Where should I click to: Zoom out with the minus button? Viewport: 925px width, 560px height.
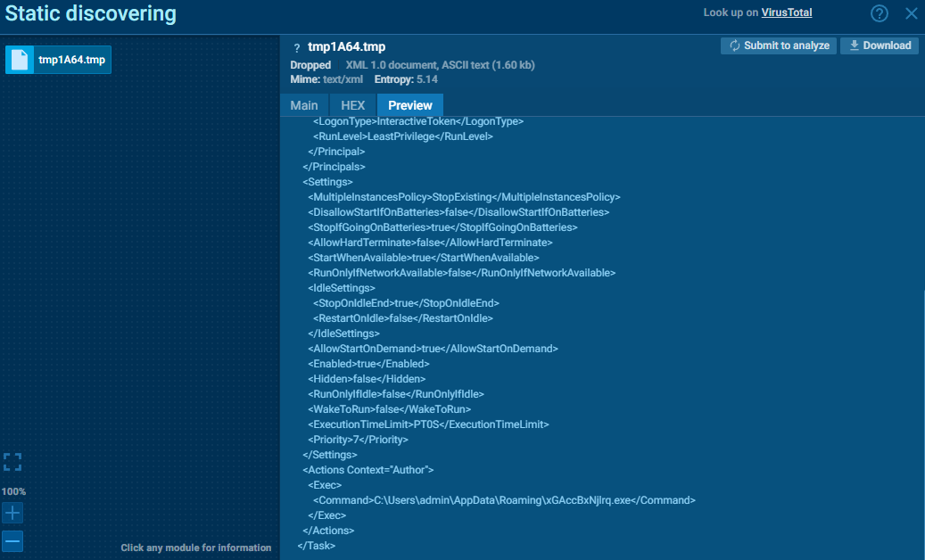(12, 541)
